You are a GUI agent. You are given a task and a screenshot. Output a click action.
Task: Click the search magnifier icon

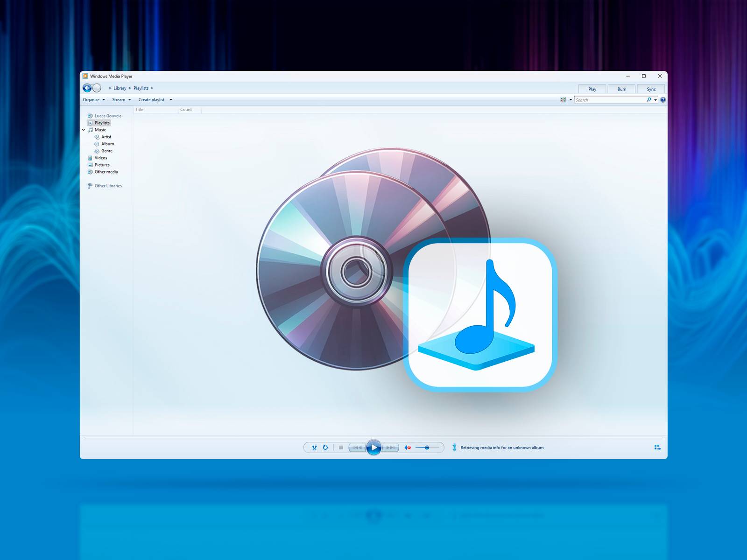(648, 100)
